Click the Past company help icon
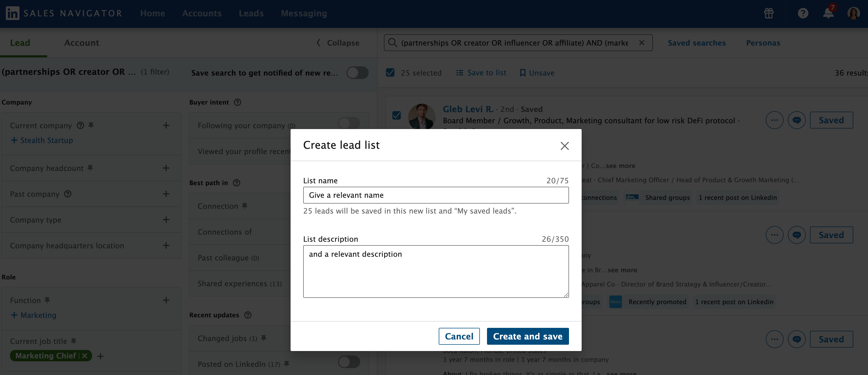 click(68, 194)
